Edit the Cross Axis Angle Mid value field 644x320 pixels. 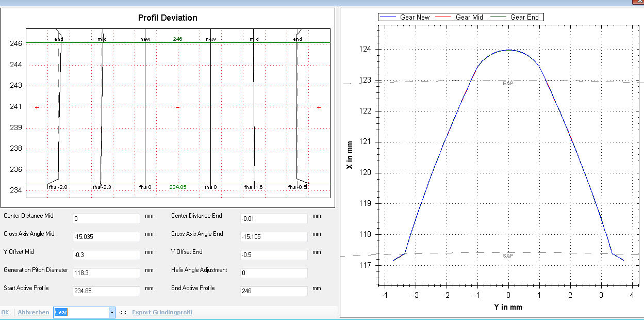coord(107,236)
